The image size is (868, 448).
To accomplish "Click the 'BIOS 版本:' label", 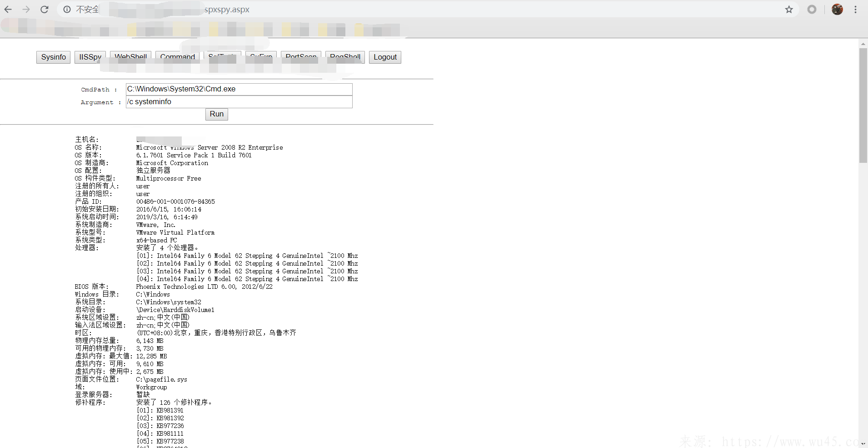I will [x=92, y=287].
